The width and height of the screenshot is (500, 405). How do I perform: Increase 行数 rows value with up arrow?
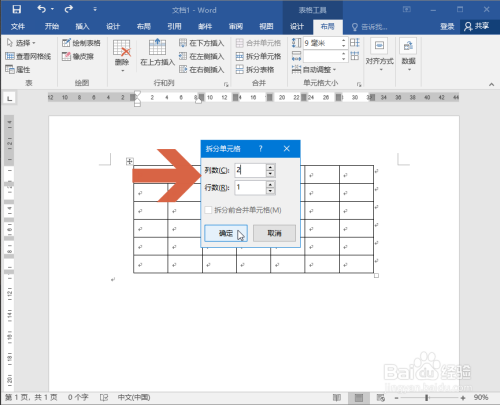271,184
